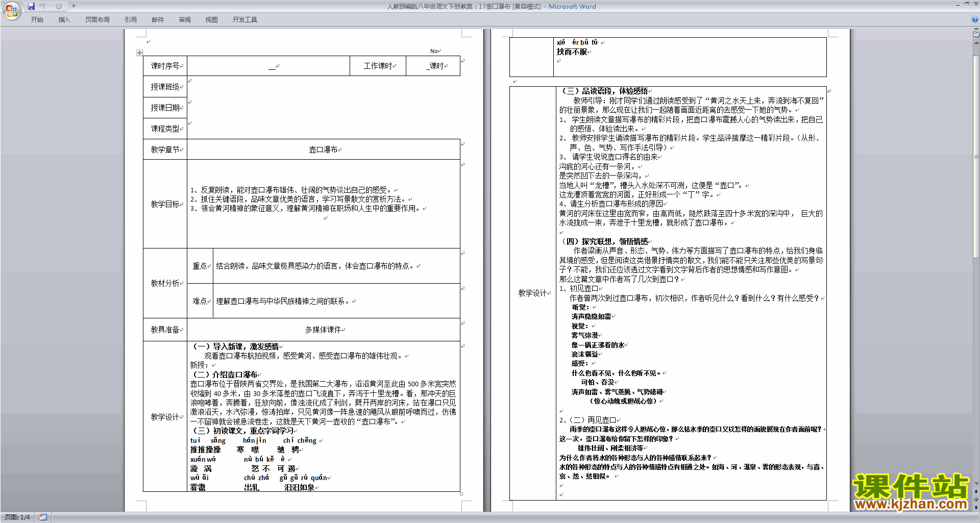Click the 多媒体课件 cell text
This screenshot has height=523, width=980.
324,330
